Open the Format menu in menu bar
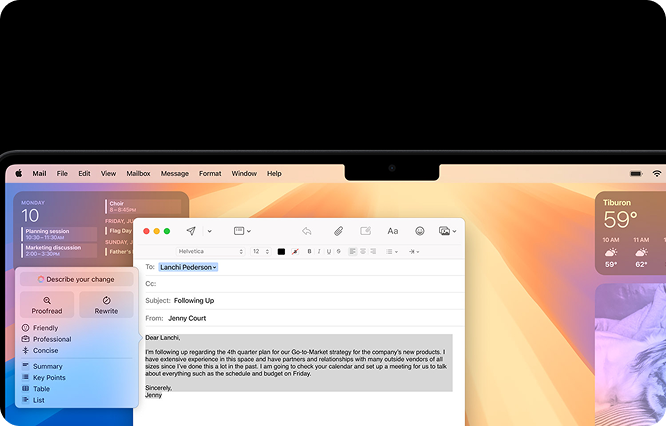Image resolution: width=666 pixels, height=426 pixels. coord(210,173)
